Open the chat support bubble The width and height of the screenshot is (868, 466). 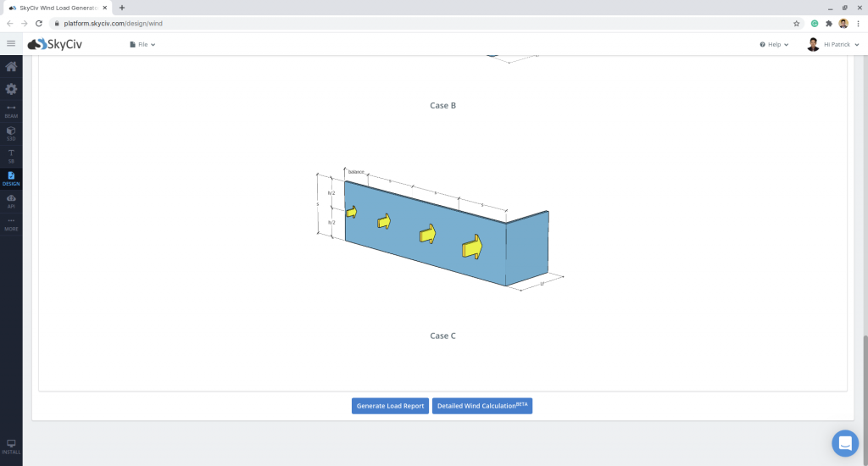click(845, 443)
